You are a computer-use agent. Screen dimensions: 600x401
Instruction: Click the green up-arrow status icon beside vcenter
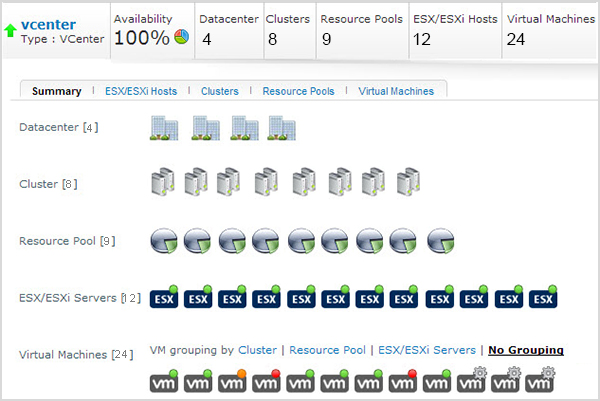click(x=11, y=32)
